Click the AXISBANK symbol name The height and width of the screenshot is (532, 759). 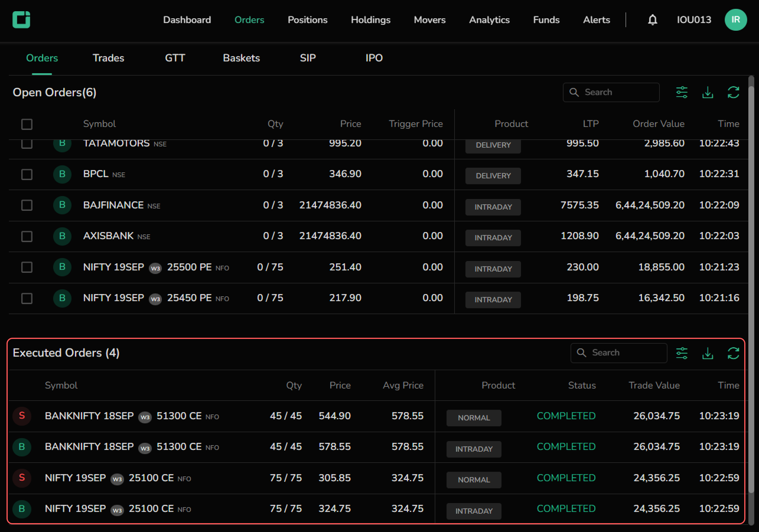coord(108,236)
